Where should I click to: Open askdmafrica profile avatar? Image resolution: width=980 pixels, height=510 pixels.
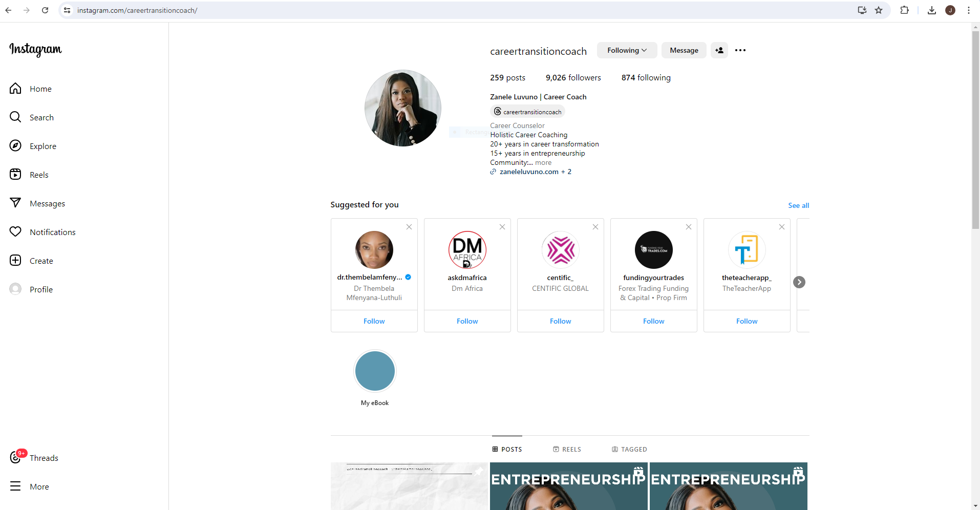[467, 250]
